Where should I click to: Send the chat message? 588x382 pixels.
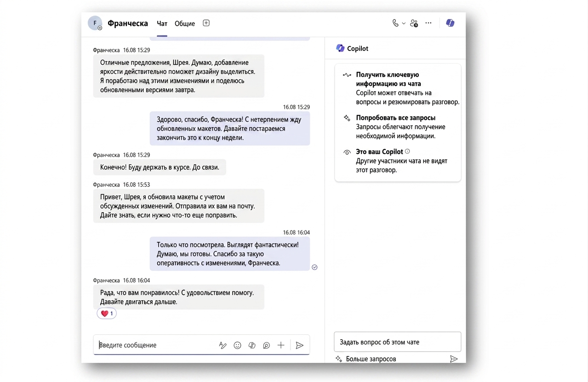[300, 345]
